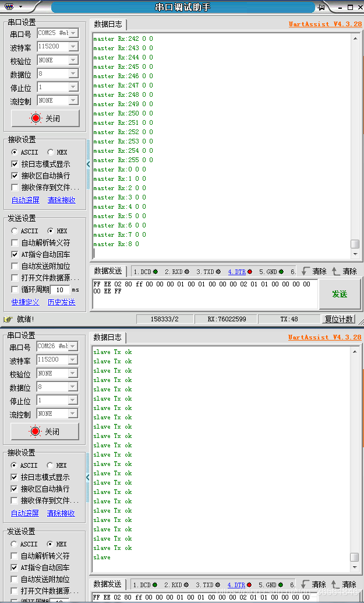Open parity NONE dropdown in top window
Viewport: 364px width, 603px height.
[73, 61]
